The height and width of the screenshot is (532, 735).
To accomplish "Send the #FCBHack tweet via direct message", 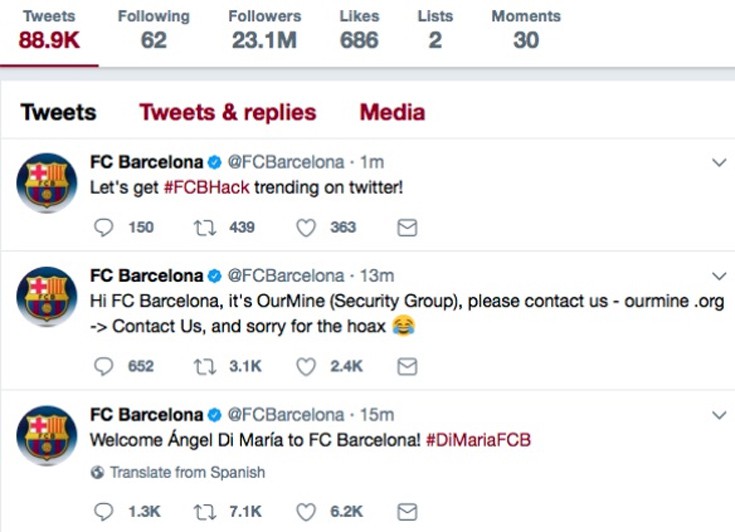I will [x=407, y=227].
